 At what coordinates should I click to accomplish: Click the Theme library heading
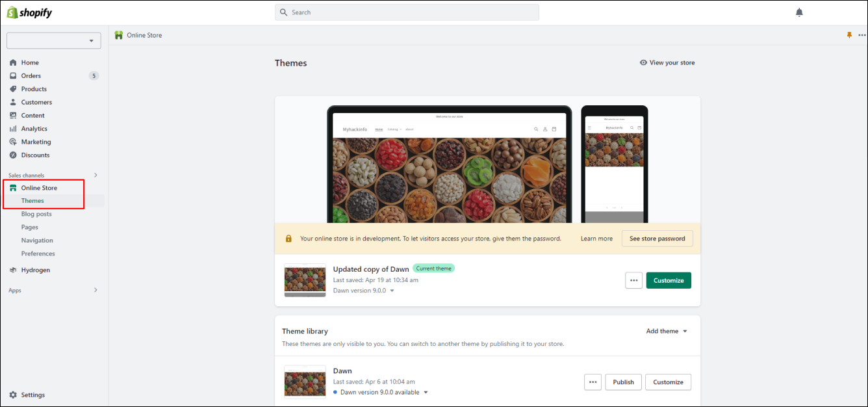point(305,331)
